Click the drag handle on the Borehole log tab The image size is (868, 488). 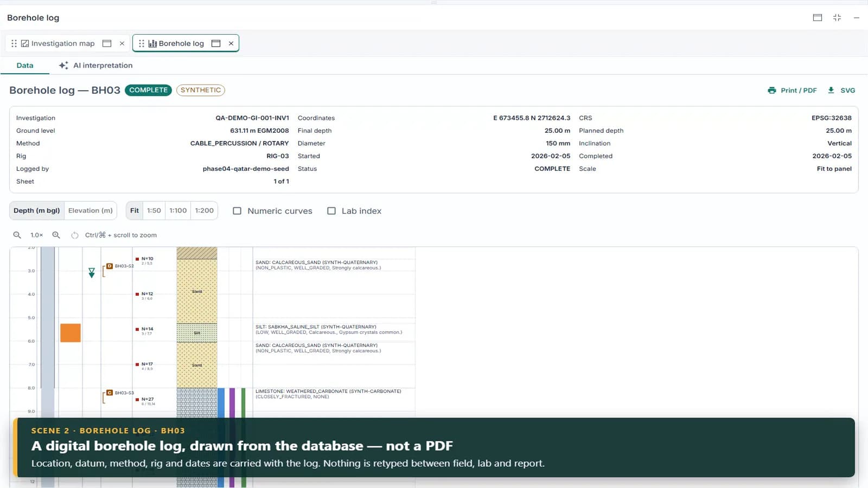tap(142, 43)
